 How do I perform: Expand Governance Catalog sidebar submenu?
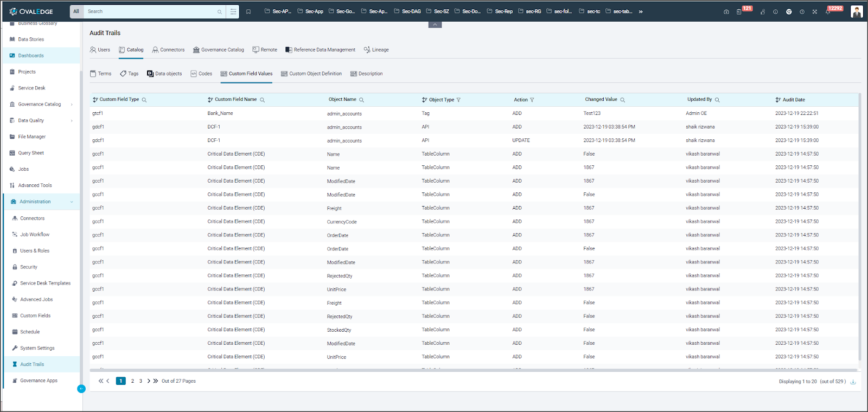(72, 105)
